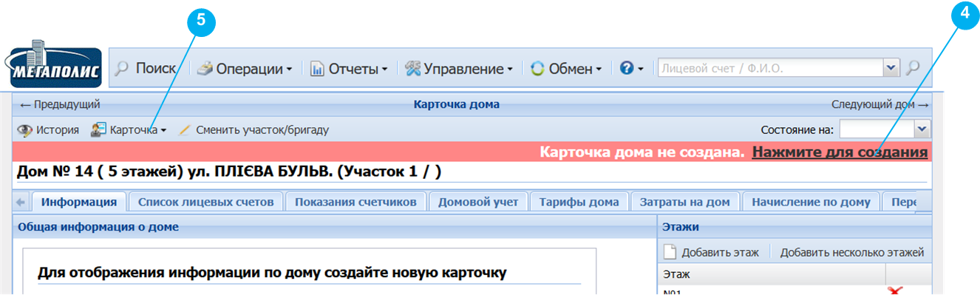Expand the account search combo arrow

(x=892, y=68)
